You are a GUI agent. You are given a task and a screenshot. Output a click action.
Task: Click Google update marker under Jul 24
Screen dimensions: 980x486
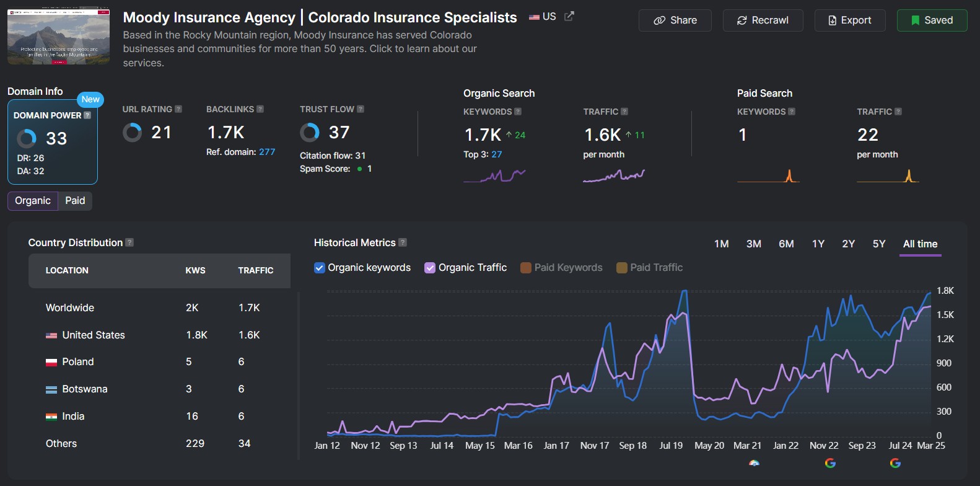(x=895, y=463)
